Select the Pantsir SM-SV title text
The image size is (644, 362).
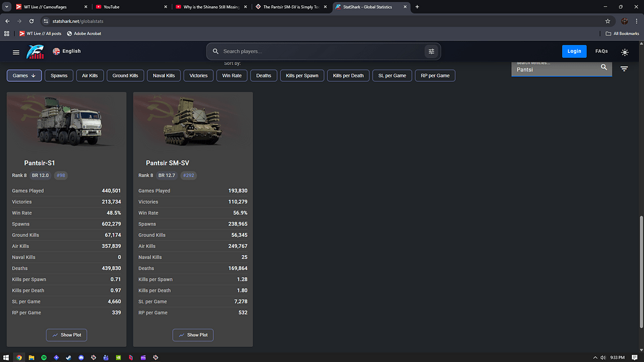pyautogui.click(x=167, y=163)
